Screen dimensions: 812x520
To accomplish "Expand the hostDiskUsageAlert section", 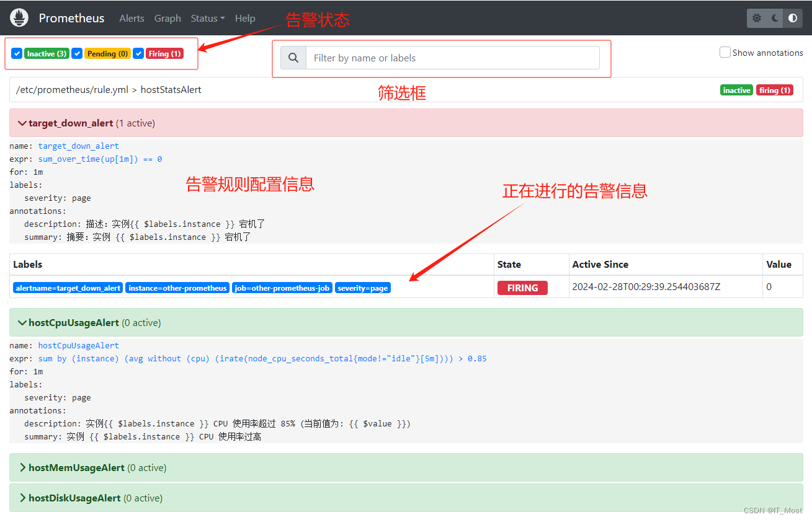I will [406, 498].
